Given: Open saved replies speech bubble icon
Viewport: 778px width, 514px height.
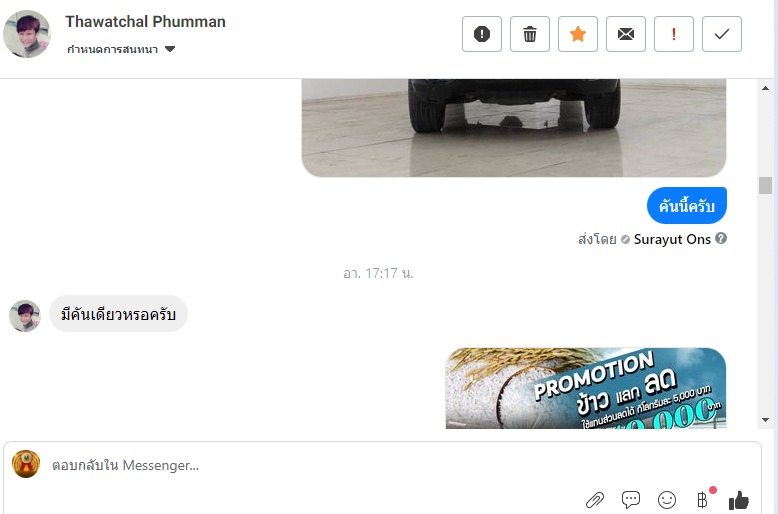Looking at the screenshot, I should click(x=631, y=500).
